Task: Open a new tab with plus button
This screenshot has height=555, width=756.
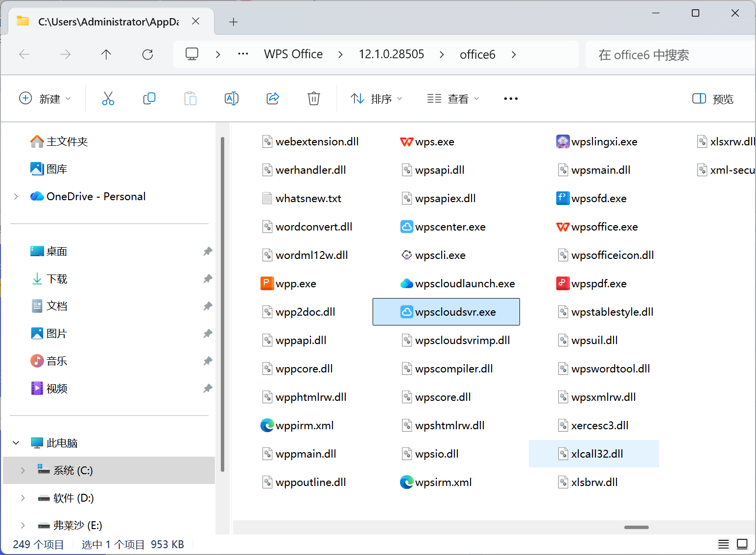Action: pyautogui.click(x=234, y=22)
